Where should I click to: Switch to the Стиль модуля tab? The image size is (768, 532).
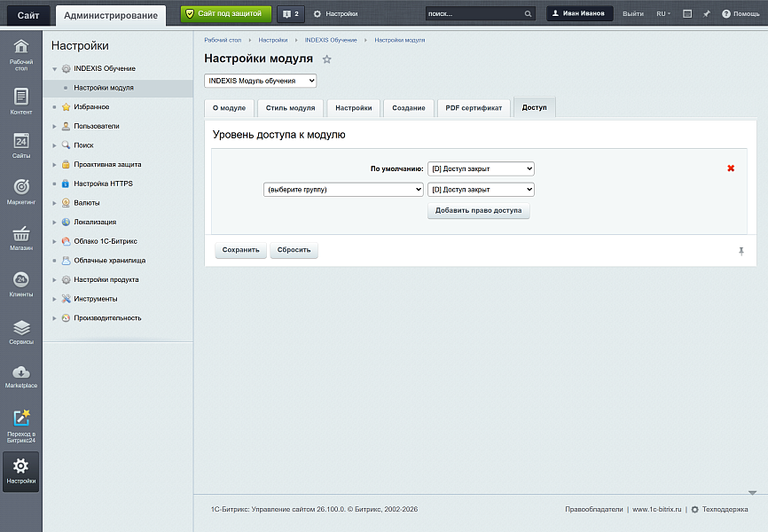pyautogui.click(x=291, y=108)
